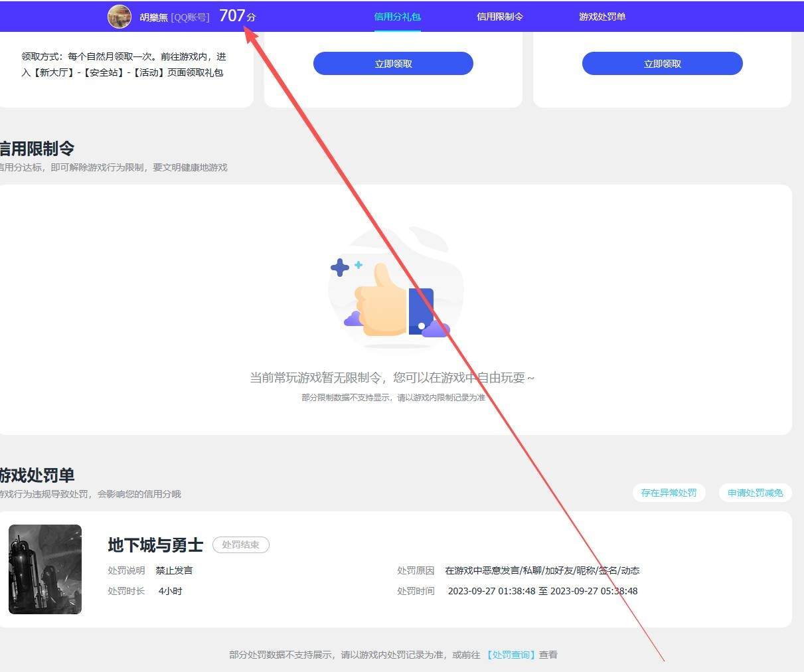
Task: Click the 地下城与勇士 game thumbnail
Action: (45, 569)
